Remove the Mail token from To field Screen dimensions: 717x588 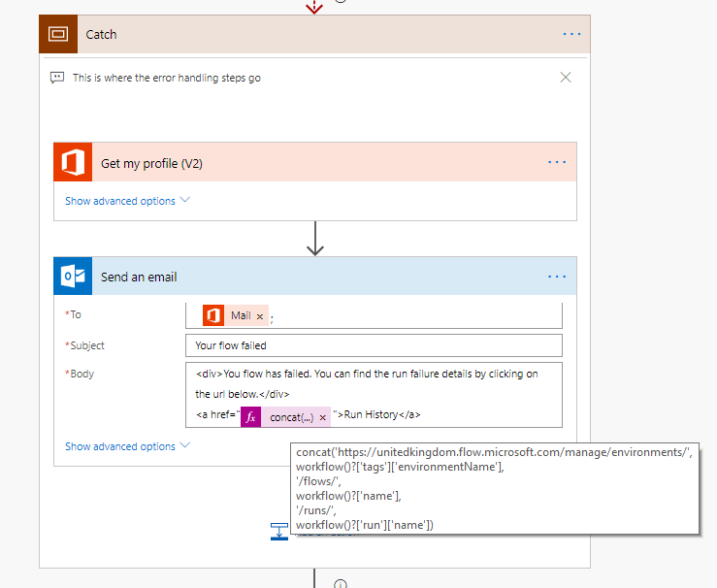[260, 316]
